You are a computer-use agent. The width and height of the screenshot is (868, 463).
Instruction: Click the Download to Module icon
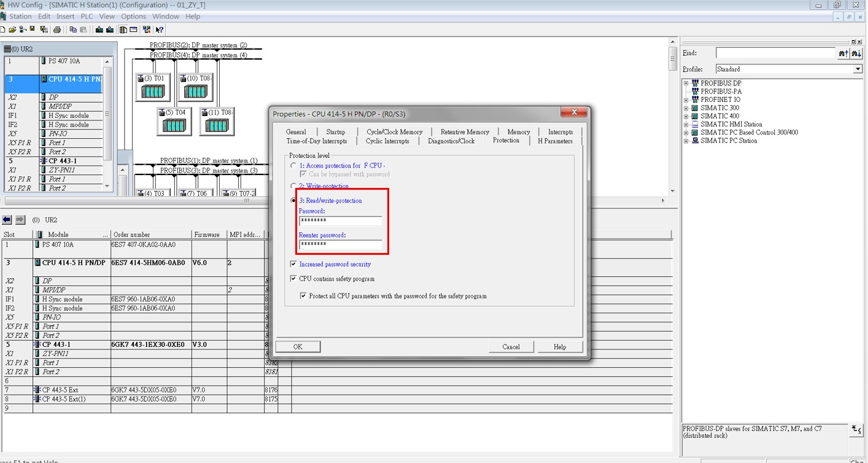tap(99, 29)
